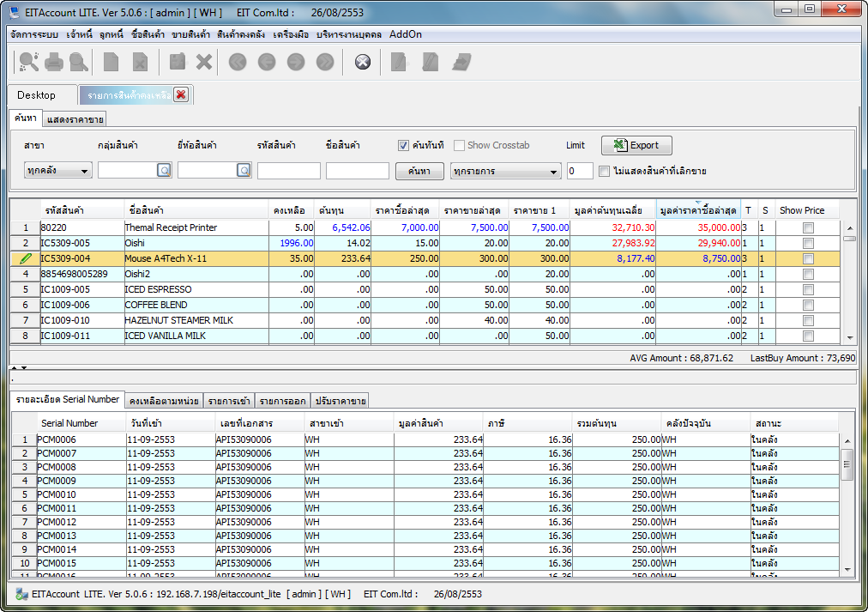Click the Export button
This screenshot has height=612, width=868.
[x=636, y=146]
